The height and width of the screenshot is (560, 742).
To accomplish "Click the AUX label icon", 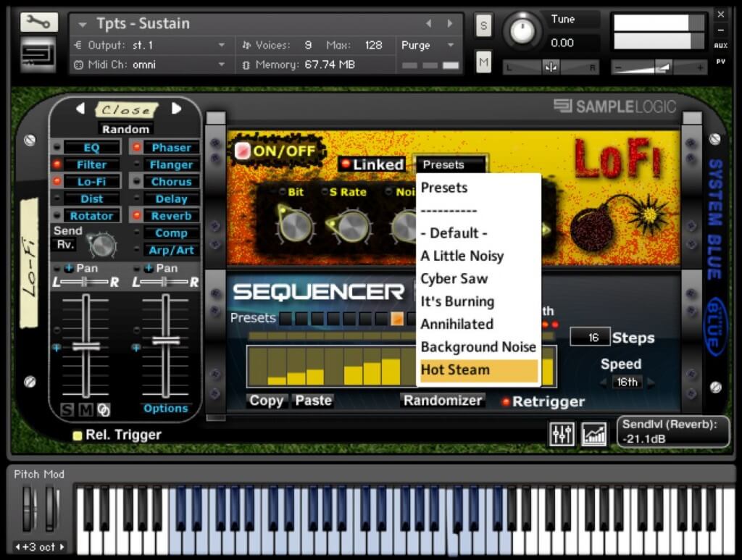I will (721, 46).
